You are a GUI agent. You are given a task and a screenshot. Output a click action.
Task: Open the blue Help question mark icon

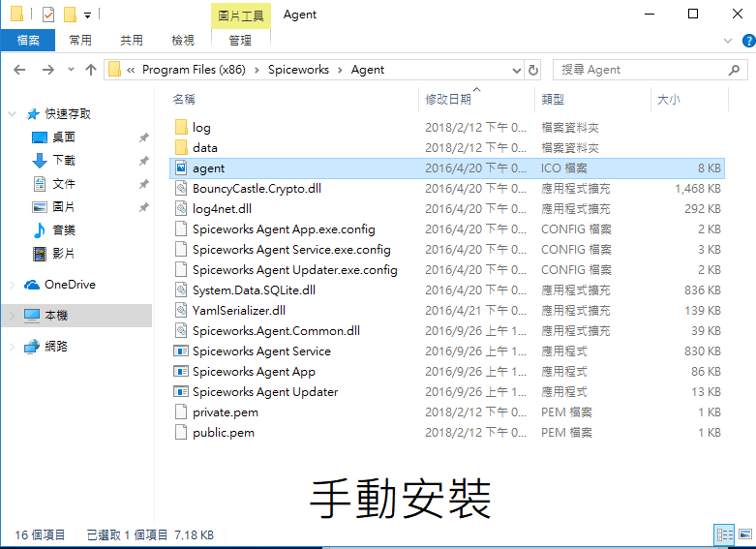(749, 41)
